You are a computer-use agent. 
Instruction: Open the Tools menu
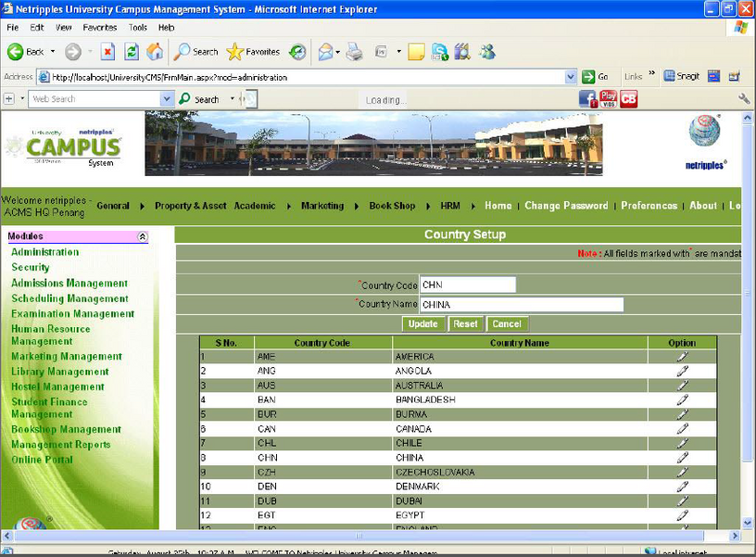coord(138,28)
